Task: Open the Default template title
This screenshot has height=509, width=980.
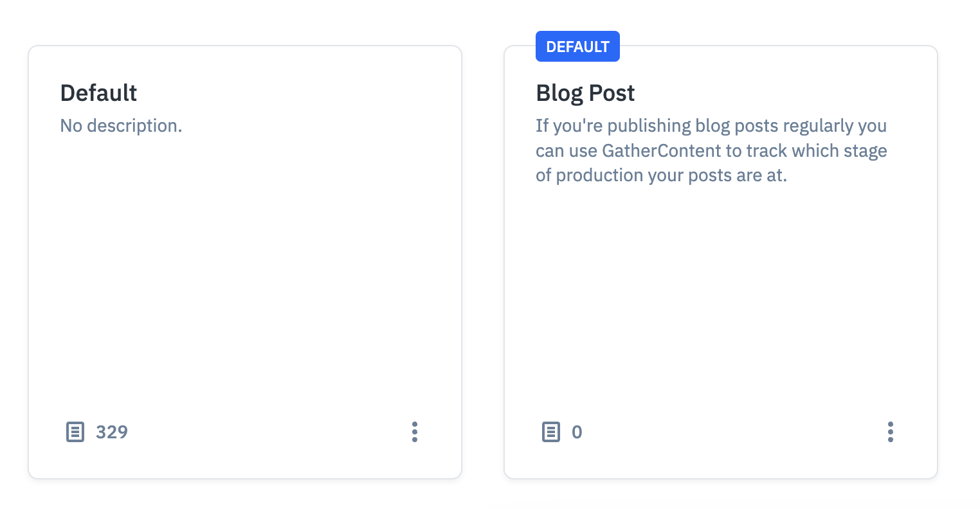Action: point(98,93)
